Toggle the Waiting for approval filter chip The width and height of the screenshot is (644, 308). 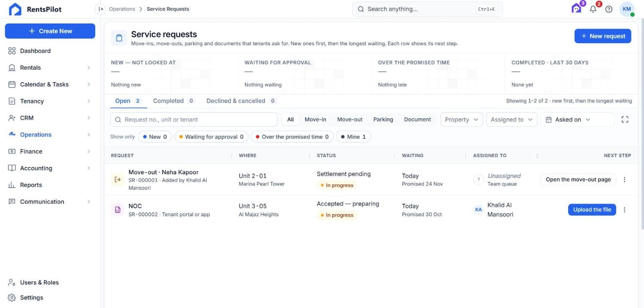211,137
